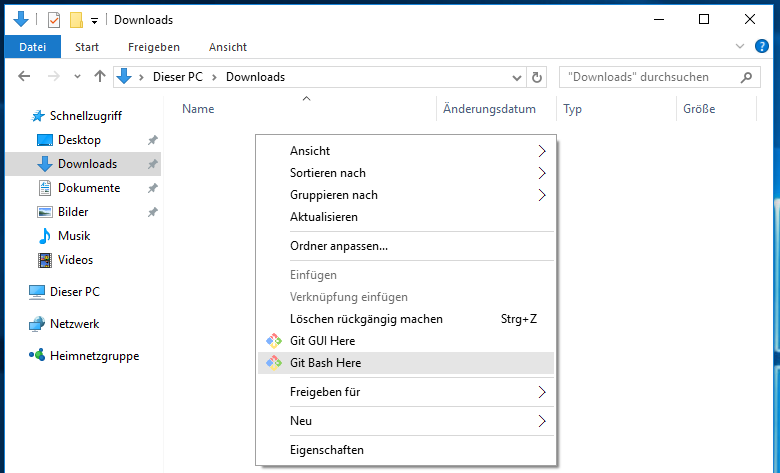Expand the ribbon with the chevron
This screenshot has width=780, height=473.
[740, 46]
